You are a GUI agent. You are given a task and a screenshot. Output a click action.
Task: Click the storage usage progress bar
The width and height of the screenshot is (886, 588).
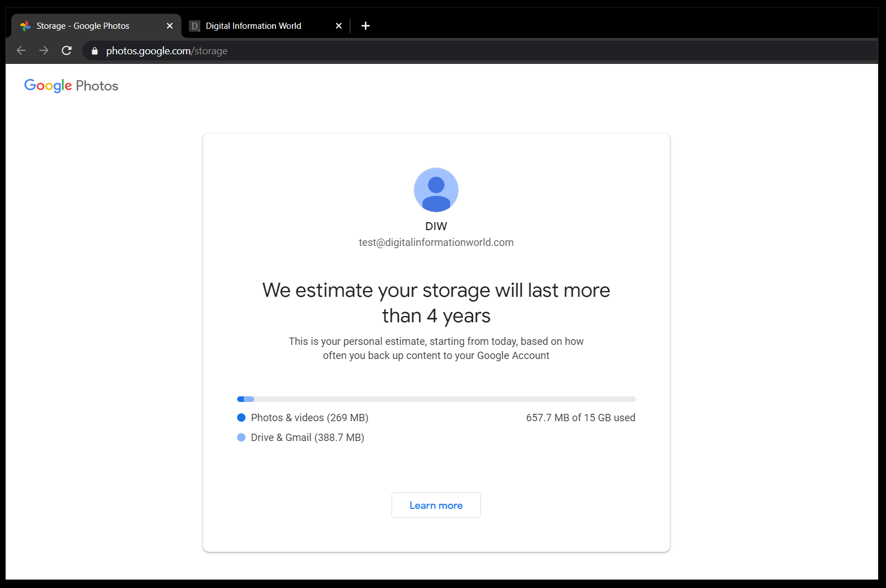(436, 399)
